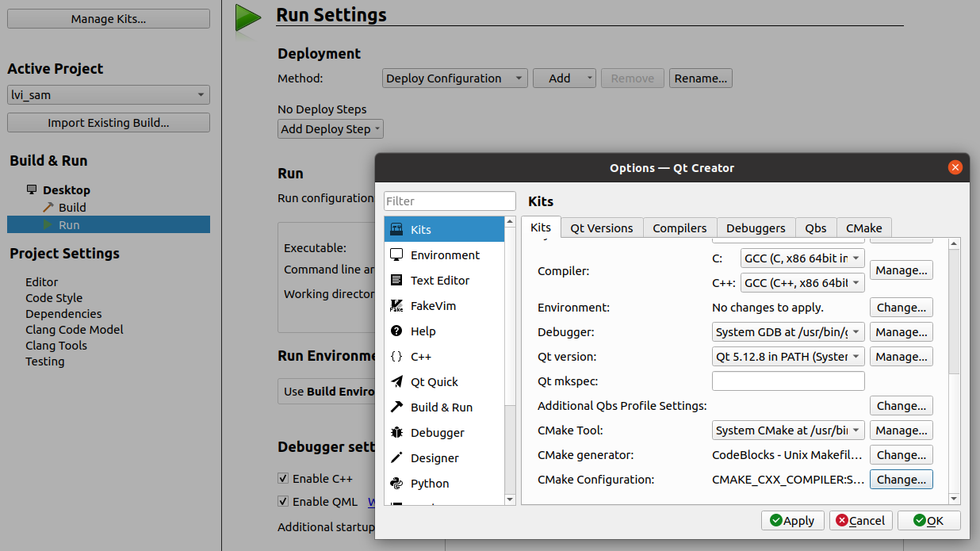Click Change button for CMake Configuration row
Viewport: 980px width, 551px height.
pos(902,480)
